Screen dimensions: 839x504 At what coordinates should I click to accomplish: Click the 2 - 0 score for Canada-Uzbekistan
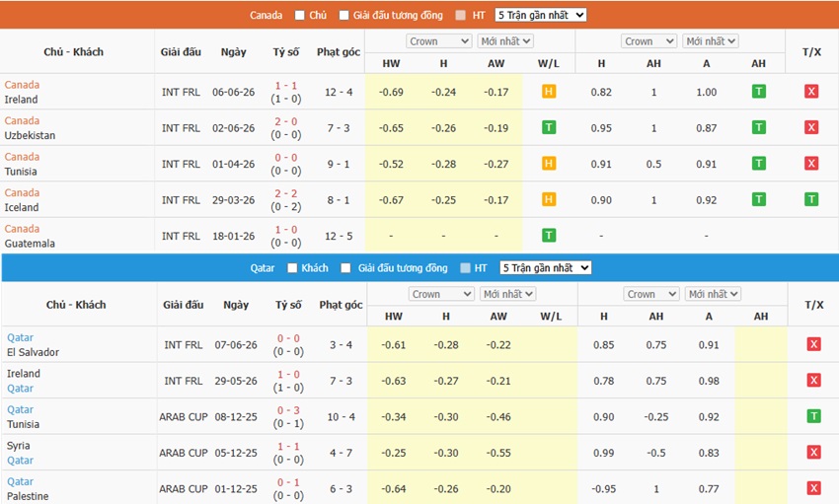[285, 121]
